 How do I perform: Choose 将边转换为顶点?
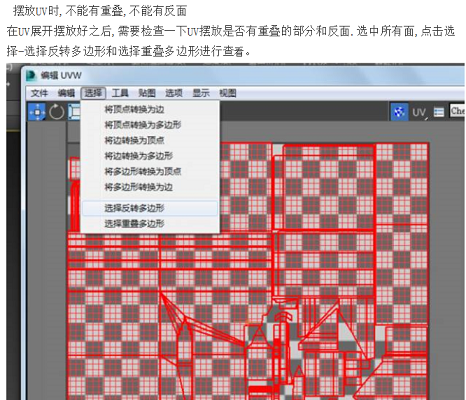tap(150, 140)
